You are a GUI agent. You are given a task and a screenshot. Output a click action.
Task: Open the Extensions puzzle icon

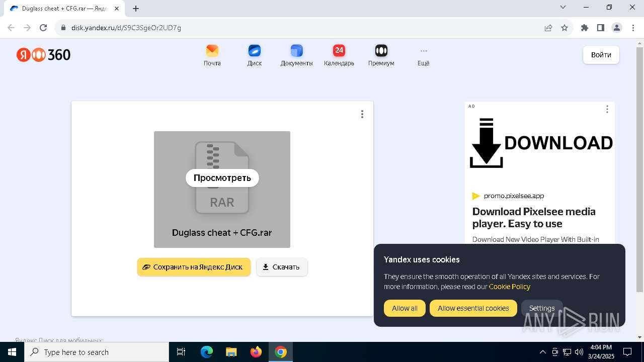click(x=585, y=28)
